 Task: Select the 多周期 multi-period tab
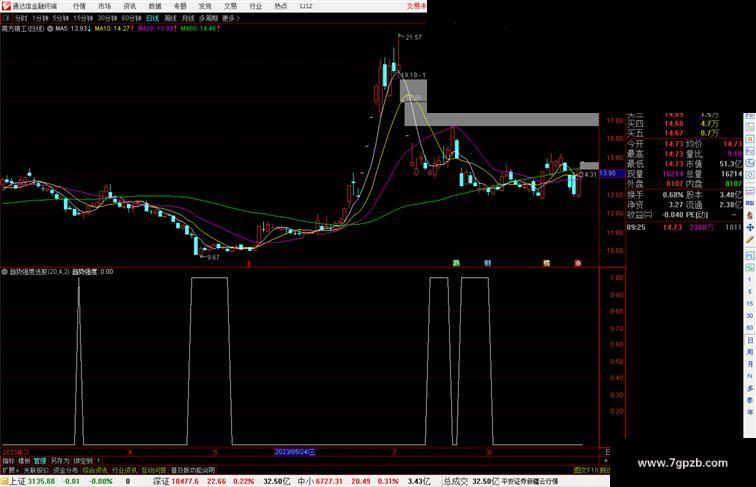point(208,18)
